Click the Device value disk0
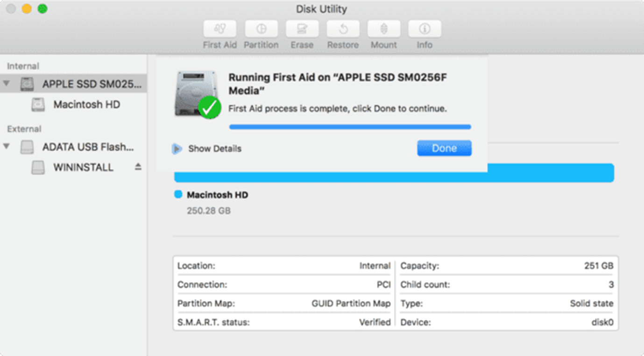This screenshot has width=644, height=356. [602, 322]
